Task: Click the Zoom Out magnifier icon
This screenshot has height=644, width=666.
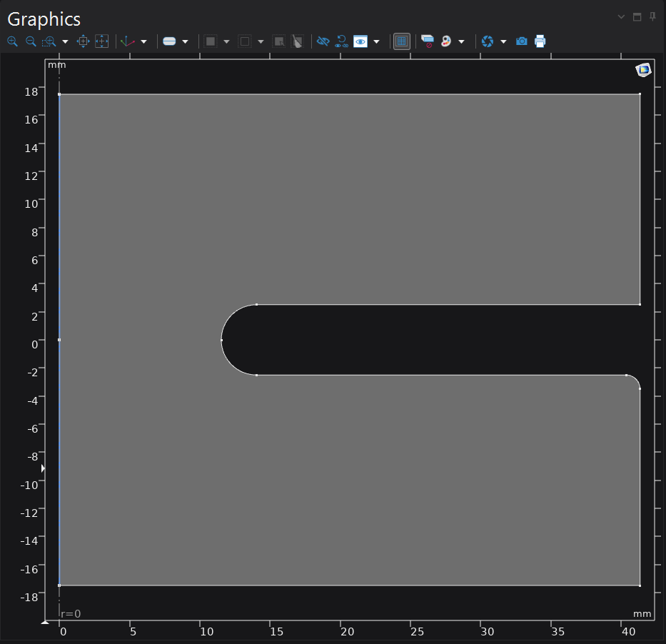Action: (x=31, y=41)
